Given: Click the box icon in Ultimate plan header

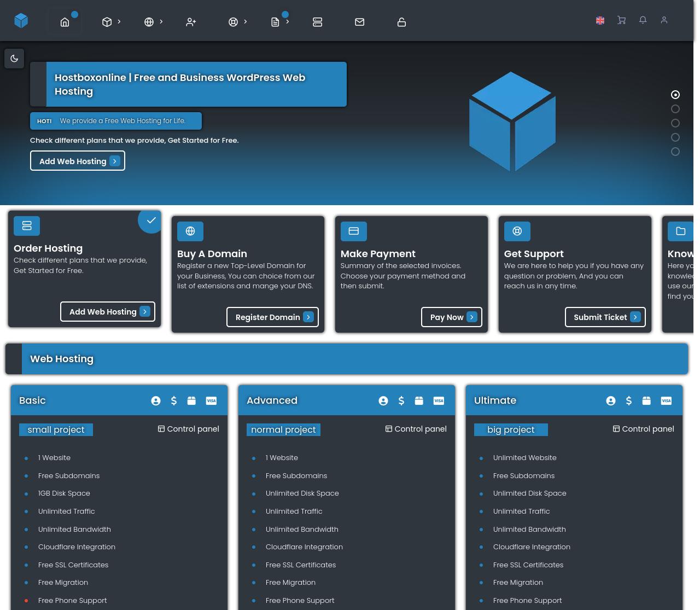Looking at the screenshot, I should pos(646,401).
